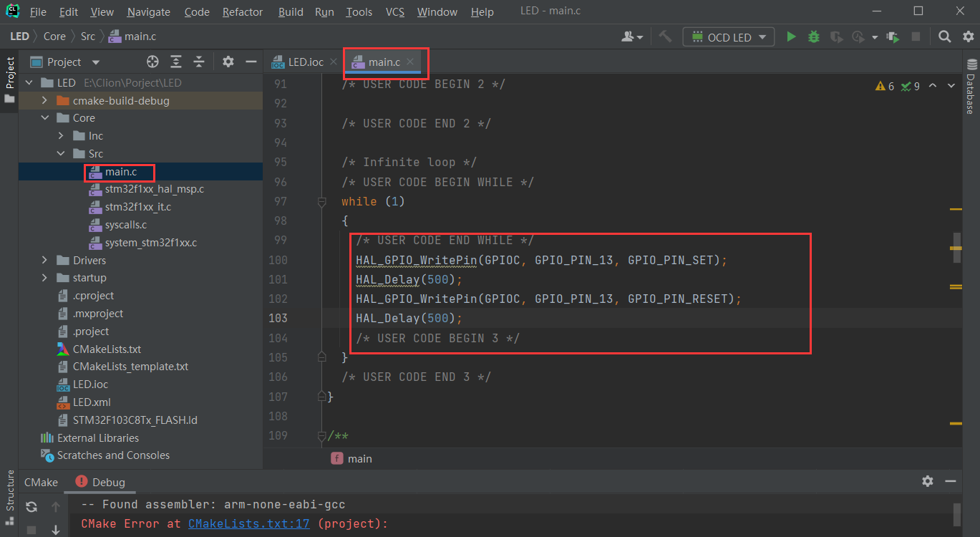Expand the Drivers folder
The image size is (980, 537).
tap(44, 260)
